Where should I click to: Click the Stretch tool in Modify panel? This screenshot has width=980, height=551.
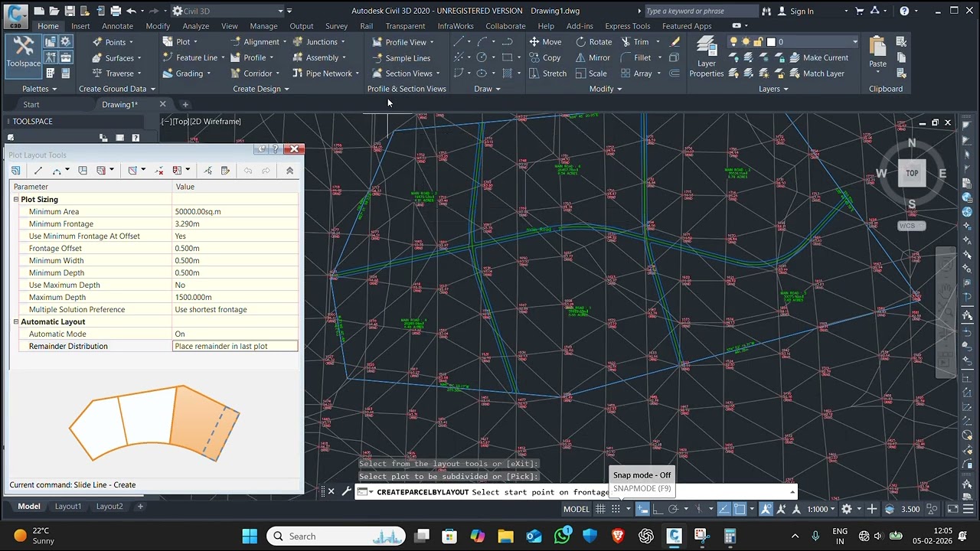point(547,73)
